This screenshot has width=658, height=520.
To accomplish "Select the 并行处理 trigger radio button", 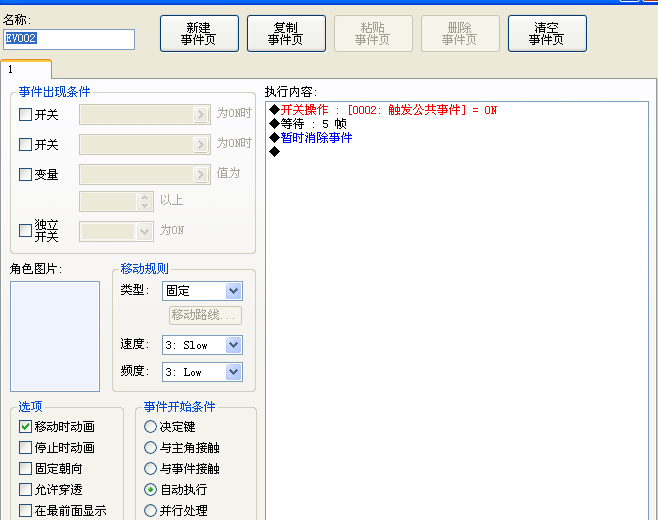I will click(150, 510).
